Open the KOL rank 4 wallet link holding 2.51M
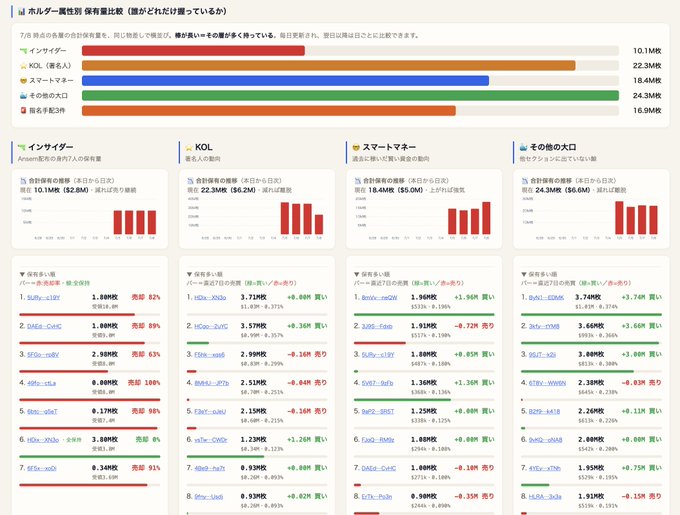680x515 pixels. [212, 383]
